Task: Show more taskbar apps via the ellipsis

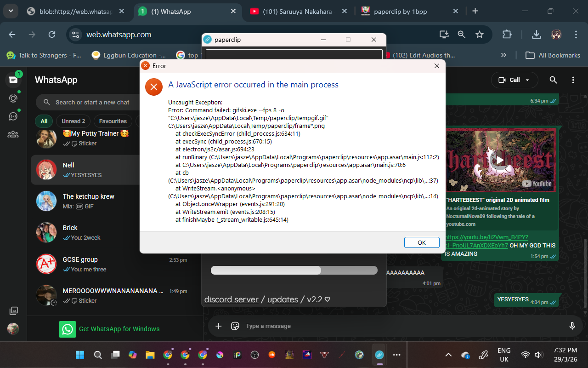Action: coord(397,355)
